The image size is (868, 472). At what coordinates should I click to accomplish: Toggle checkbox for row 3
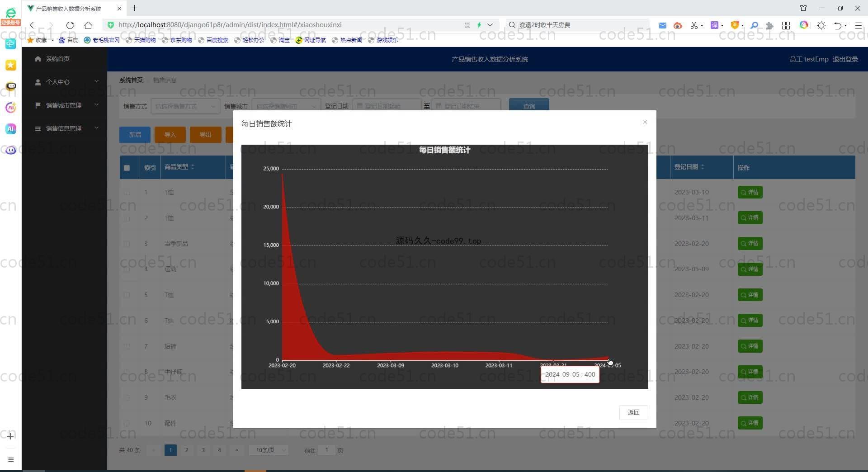(127, 244)
